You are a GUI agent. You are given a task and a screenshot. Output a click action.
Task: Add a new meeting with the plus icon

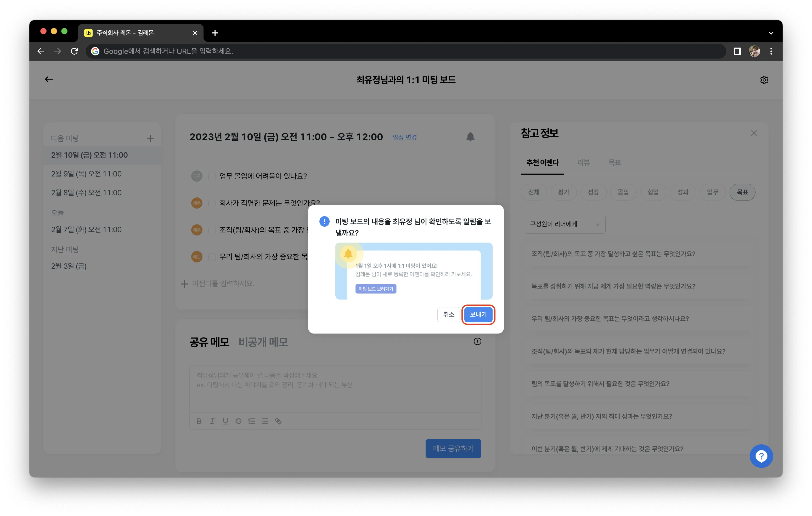click(x=150, y=139)
